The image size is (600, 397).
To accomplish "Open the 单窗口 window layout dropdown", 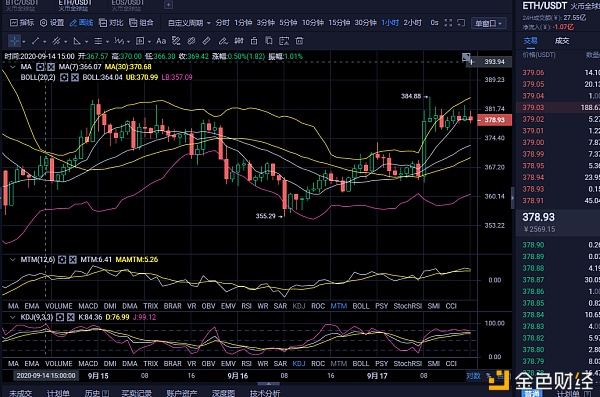I will [x=489, y=23].
